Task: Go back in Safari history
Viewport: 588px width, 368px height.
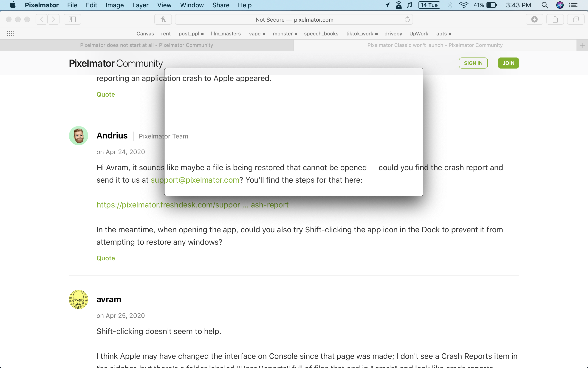Action: pyautogui.click(x=42, y=19)
